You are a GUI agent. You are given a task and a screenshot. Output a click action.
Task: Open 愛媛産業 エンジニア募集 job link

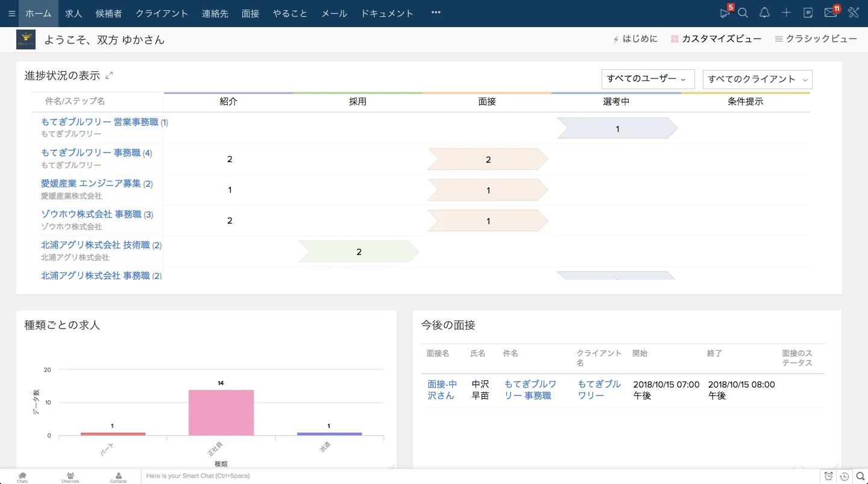(x=90, y=183)
